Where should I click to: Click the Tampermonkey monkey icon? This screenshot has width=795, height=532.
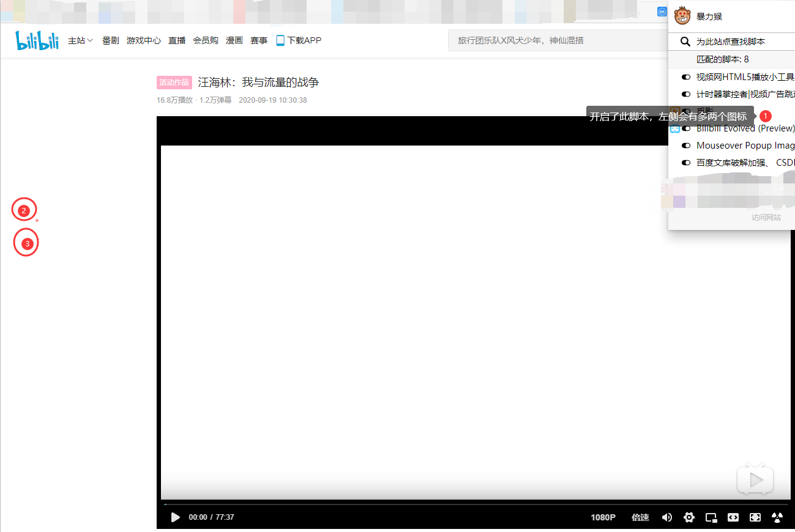(x=682, y=17)
